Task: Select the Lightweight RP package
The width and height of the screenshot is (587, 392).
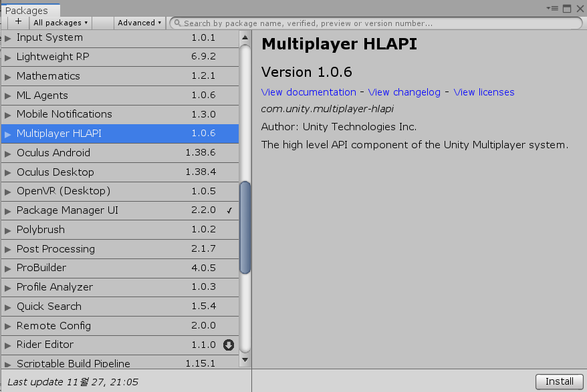Action: tap(120, 57)
